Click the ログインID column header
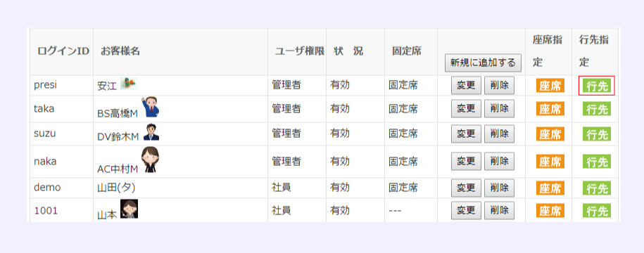Viewport: 644px width, 253px height. click(x=63, y=51)
